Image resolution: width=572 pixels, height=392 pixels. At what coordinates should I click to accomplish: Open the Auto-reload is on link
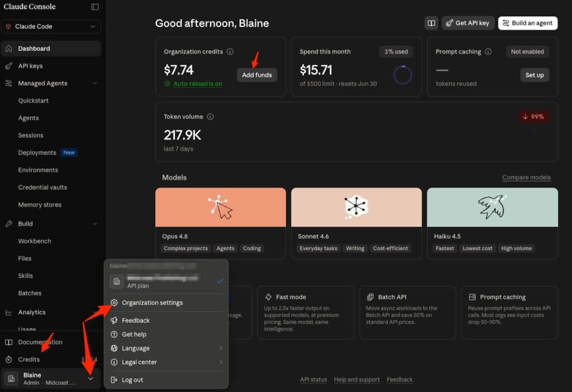(x=197, y=84)
